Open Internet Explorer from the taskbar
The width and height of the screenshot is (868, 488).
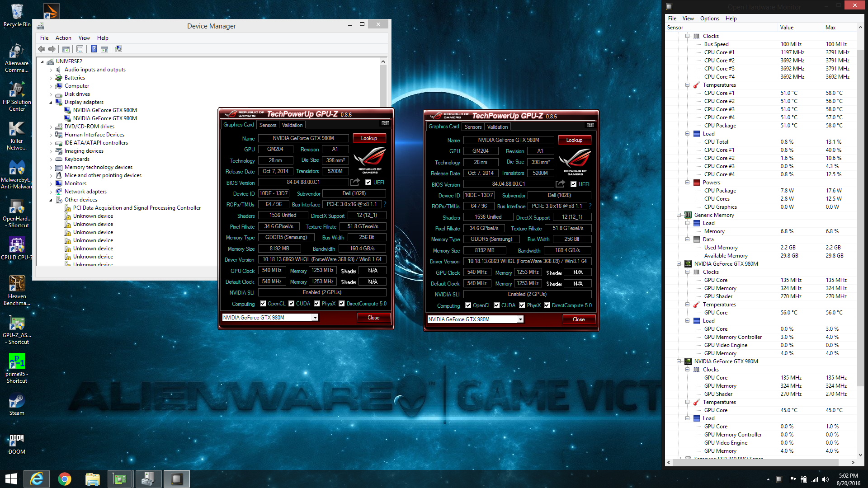tap(37, 479)
